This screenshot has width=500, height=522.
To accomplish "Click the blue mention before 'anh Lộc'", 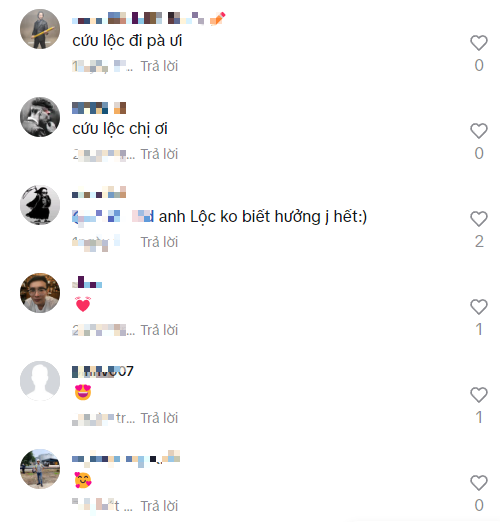I will point(113,217).
